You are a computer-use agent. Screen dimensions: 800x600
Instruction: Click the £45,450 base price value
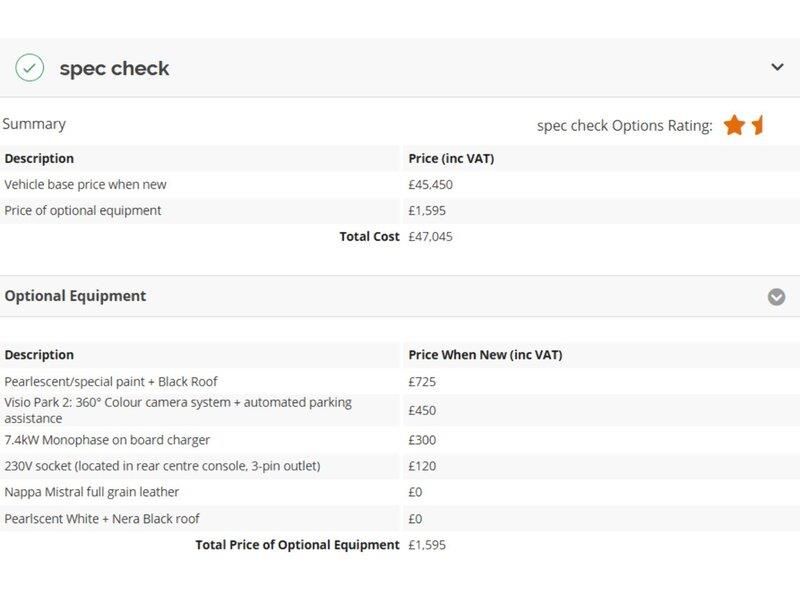(x=430, y=185)
